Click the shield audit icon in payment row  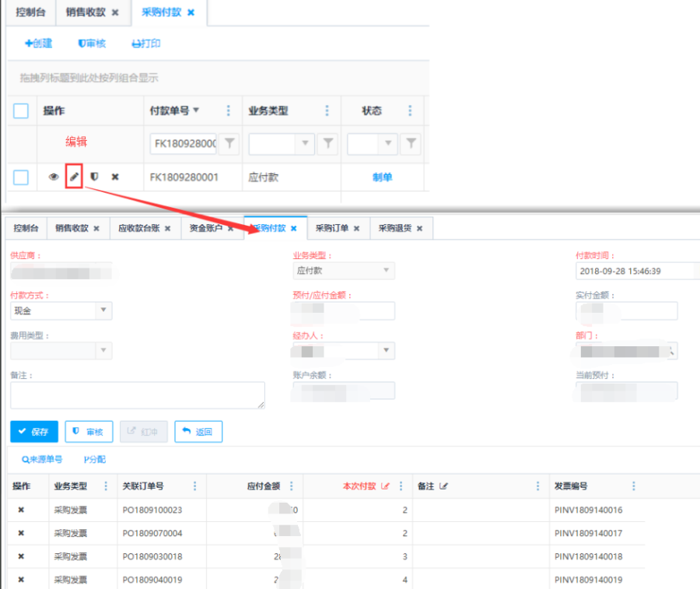point(94,177)
